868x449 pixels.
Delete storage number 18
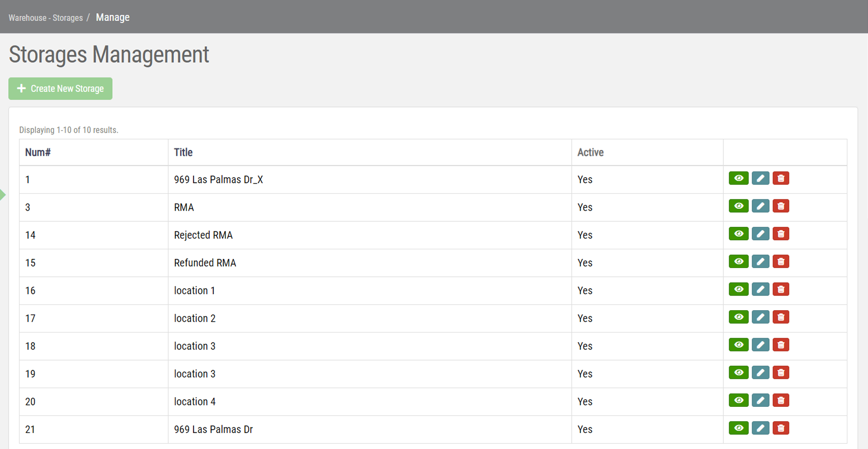(781, 345)
